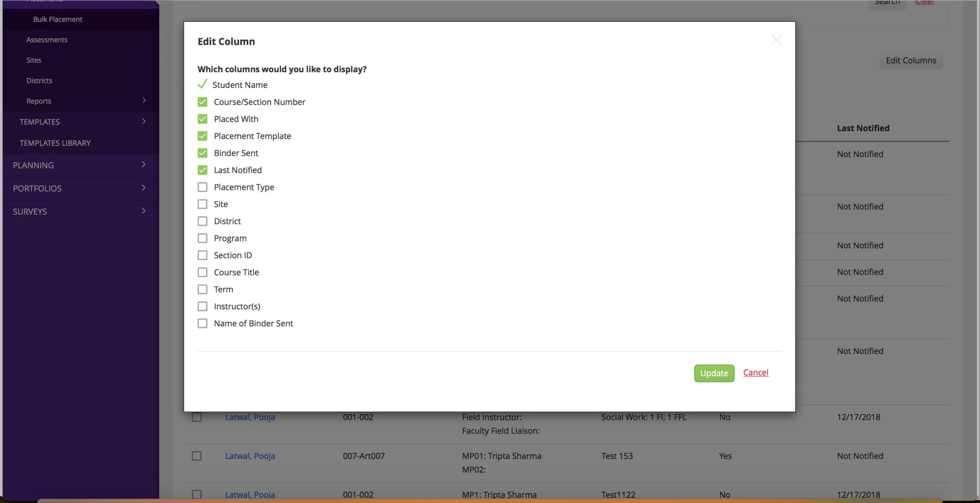
Task: Expand the SURVEYS sidebar section
Action: pos(143,211)
